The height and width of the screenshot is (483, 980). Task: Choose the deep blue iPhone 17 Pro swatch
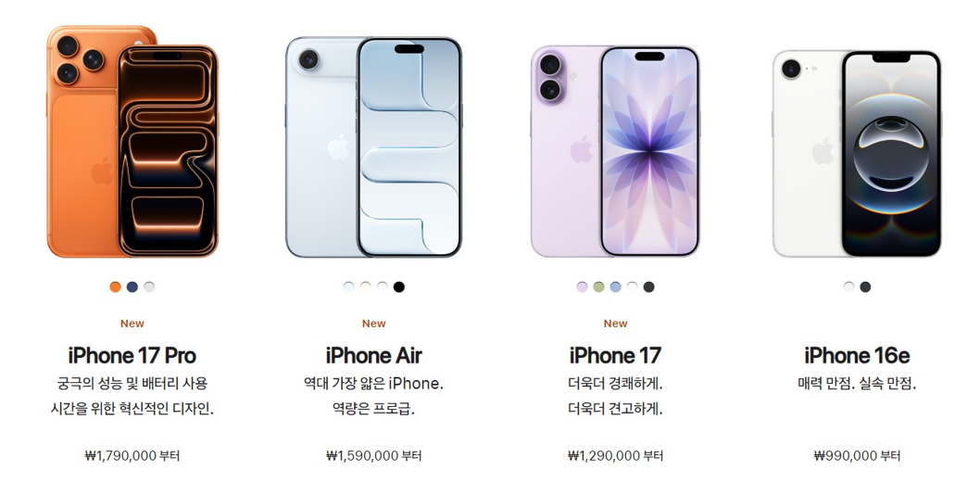[x=132, y=287]
